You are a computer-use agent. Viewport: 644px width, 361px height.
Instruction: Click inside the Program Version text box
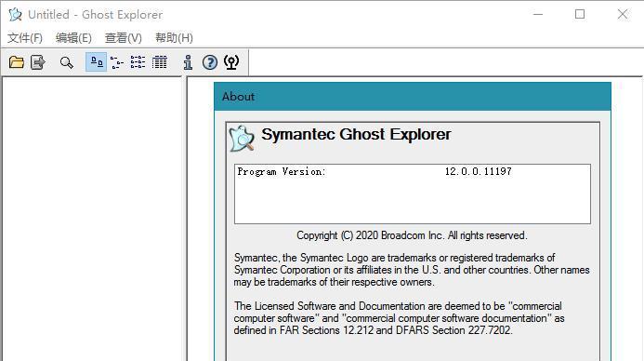[x=413, y=194]
